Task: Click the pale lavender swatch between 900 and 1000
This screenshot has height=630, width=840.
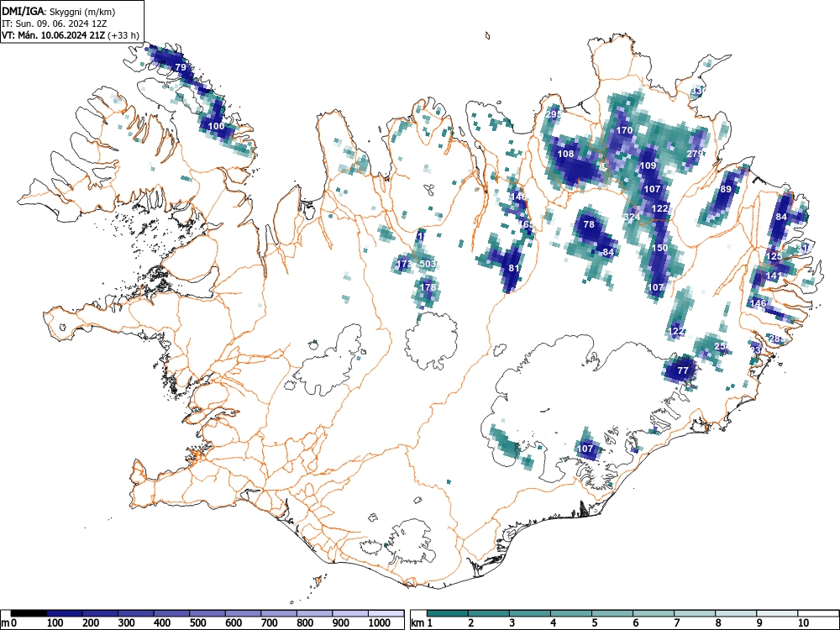Action: [x=349, y=613]
